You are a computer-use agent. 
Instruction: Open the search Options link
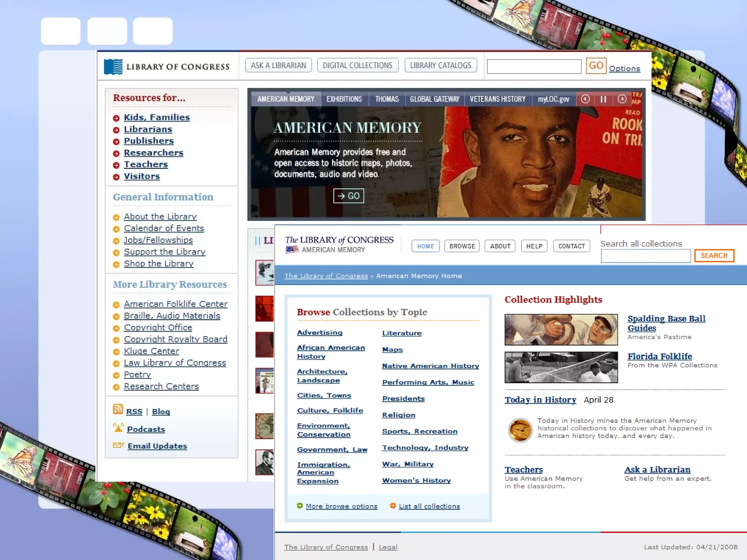click(624, 69)
